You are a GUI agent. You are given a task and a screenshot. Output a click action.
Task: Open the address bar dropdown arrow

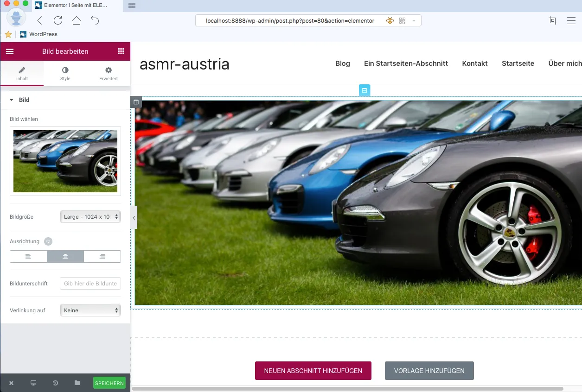coord(414,21)
